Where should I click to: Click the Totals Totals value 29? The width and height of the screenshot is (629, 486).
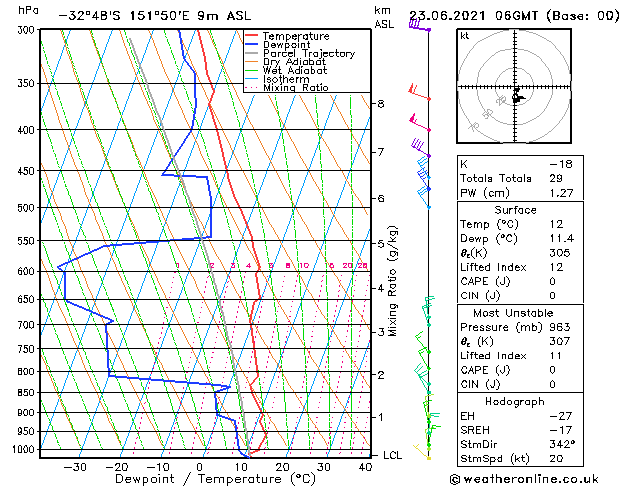coord(556,178)
